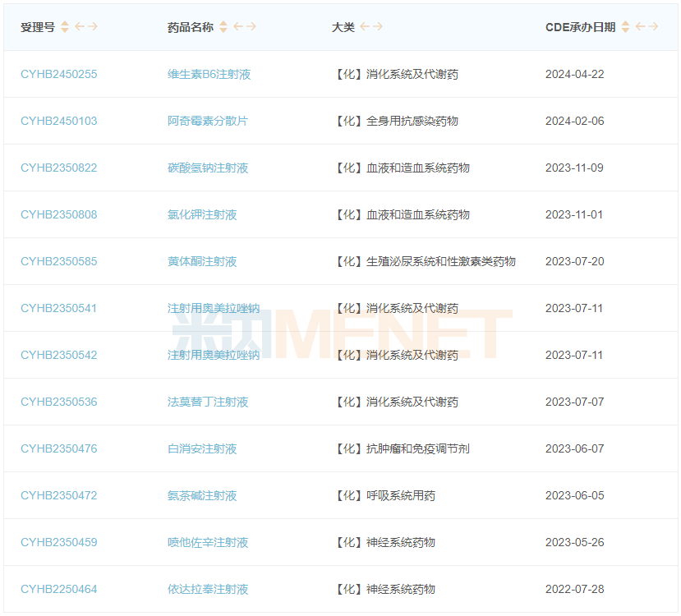Viewport: 681px width, 616px height.
Task: Click 血液和造血系统药物 in 碳酸氢钠注射液 row
Action: [418, 168]
